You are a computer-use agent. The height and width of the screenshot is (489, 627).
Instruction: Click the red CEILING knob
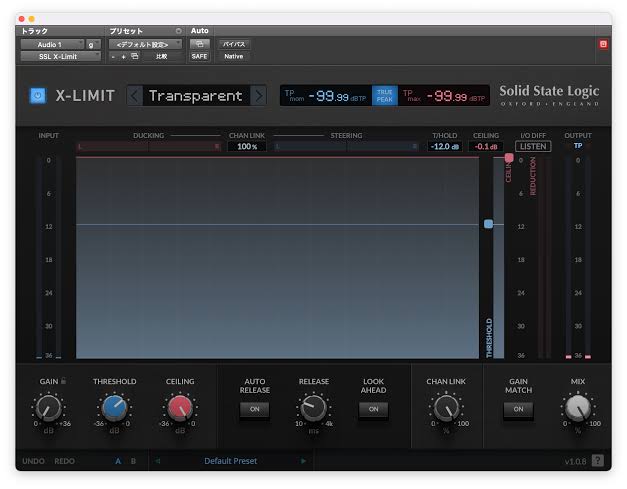point(180,408)
